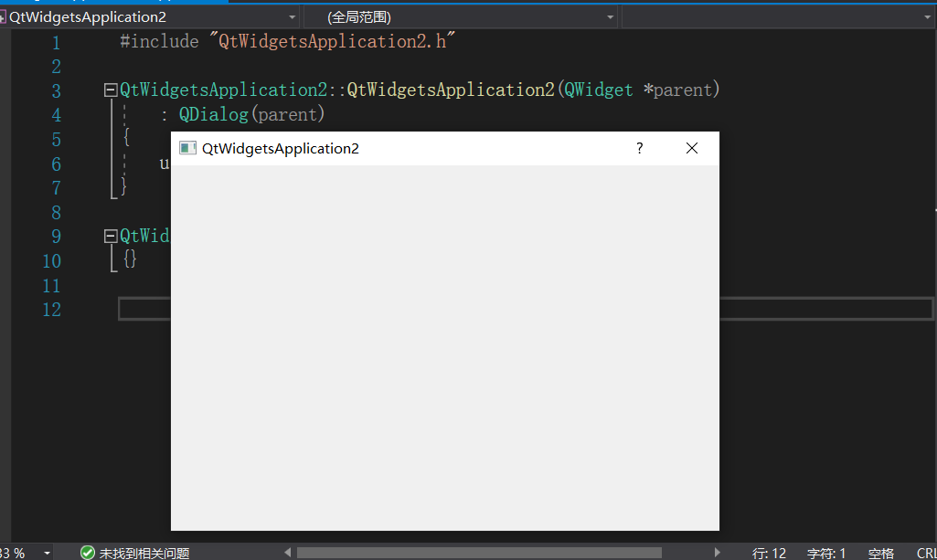This screenshot has height=560, width=937.
Task: Click the QtWidgetsApplication2 dialog window icon
Action: coord(187,148)
